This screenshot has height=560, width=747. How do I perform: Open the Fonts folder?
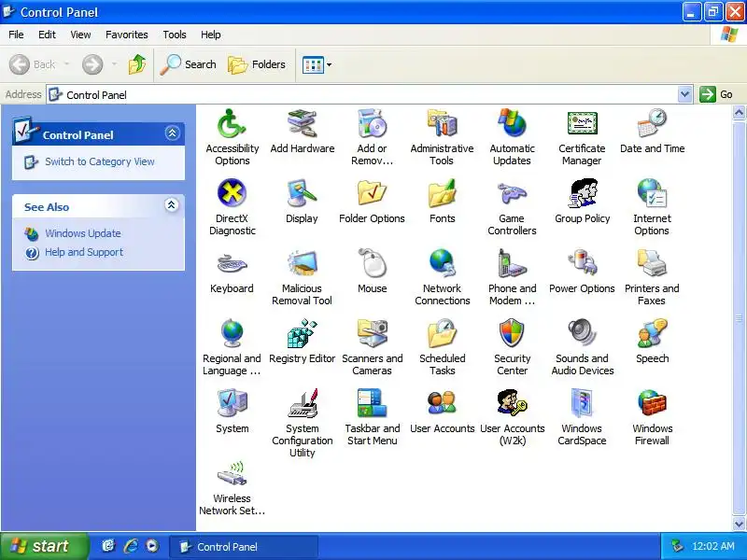click(x=442, y=194)
